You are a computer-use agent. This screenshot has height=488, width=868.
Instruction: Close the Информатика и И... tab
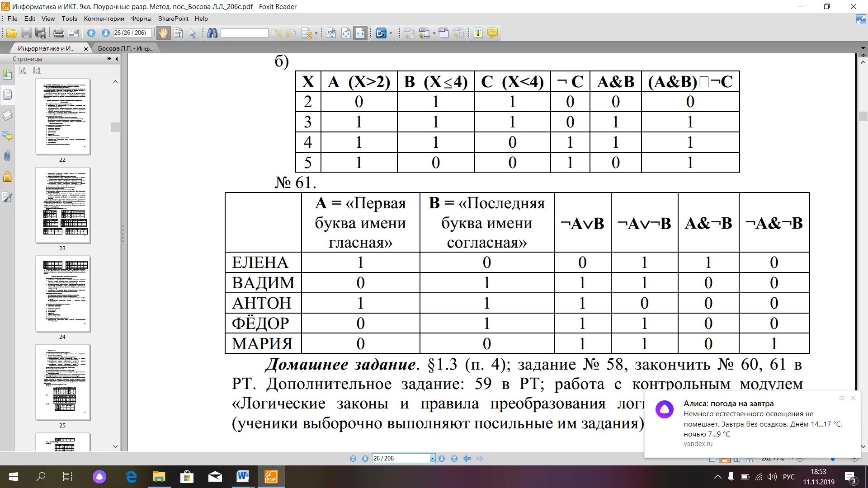pyautogui.click(x=86, y=49)
